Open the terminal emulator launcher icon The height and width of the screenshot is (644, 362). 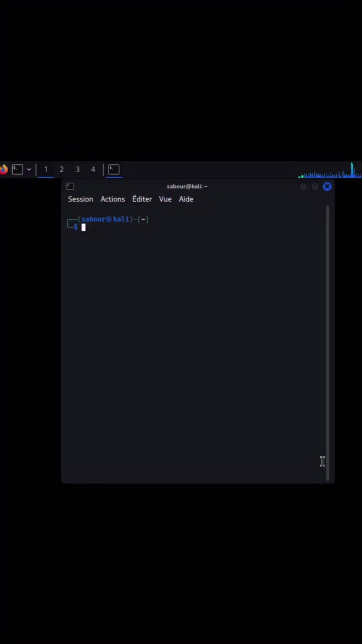point(18,169)
